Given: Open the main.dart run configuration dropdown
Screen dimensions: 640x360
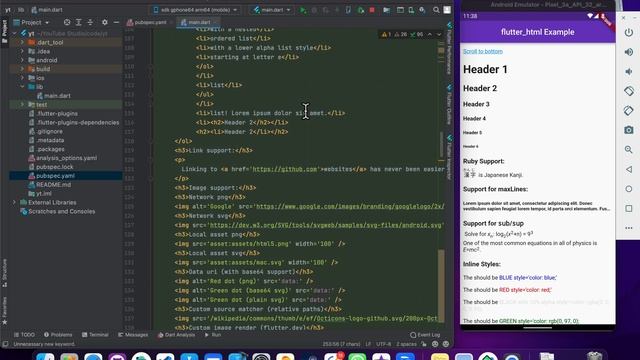Looking at the screenshot, I should click(272, 10).
